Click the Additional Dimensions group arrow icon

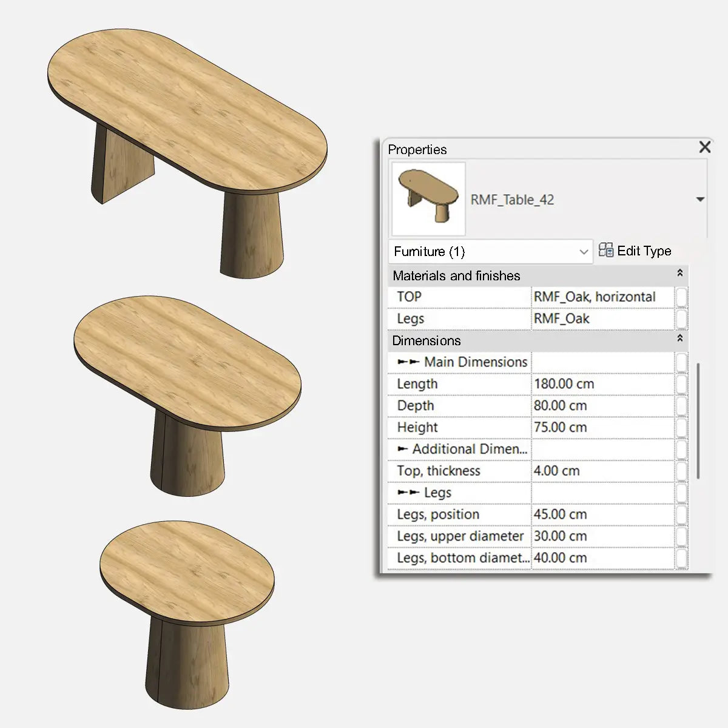coord(402,449)
